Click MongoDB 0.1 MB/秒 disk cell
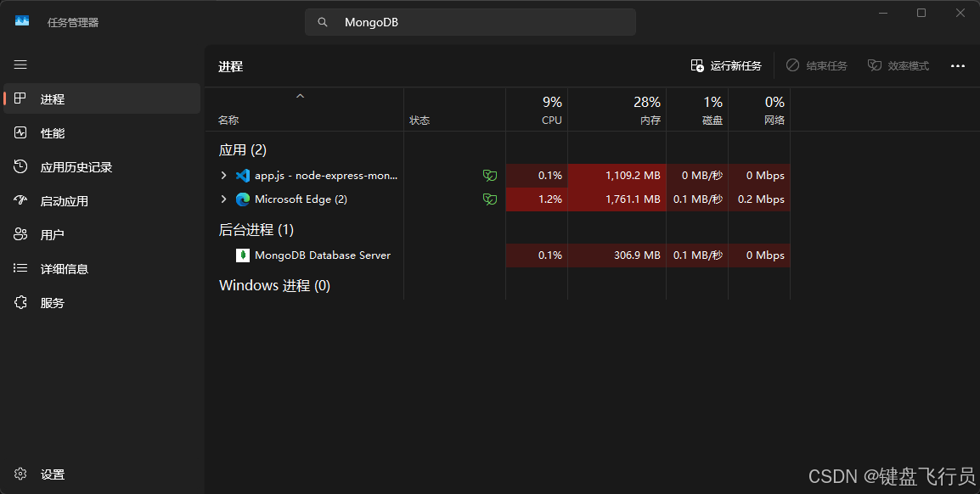Viewport: 980px width, 494px height. click(697, 255)
